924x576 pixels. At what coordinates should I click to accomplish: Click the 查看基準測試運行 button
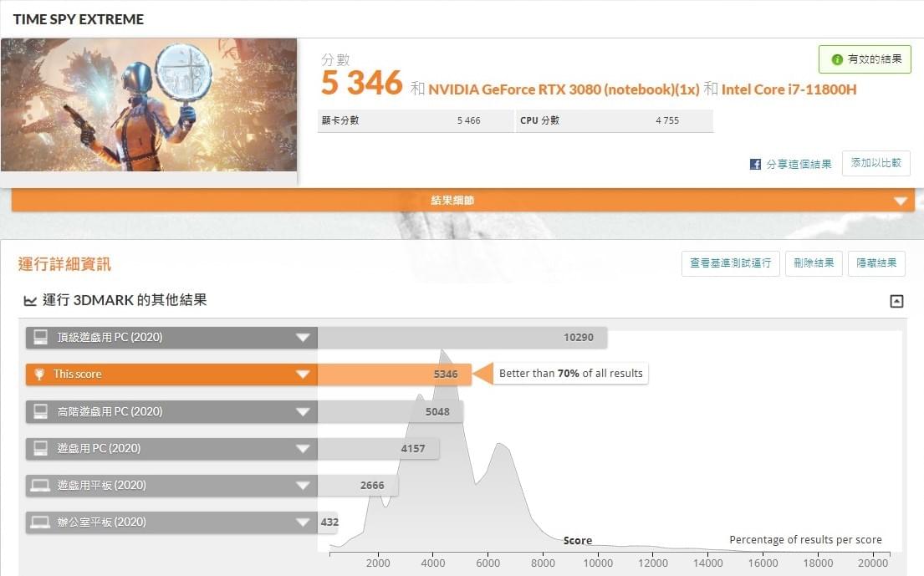tap(731, 263)
